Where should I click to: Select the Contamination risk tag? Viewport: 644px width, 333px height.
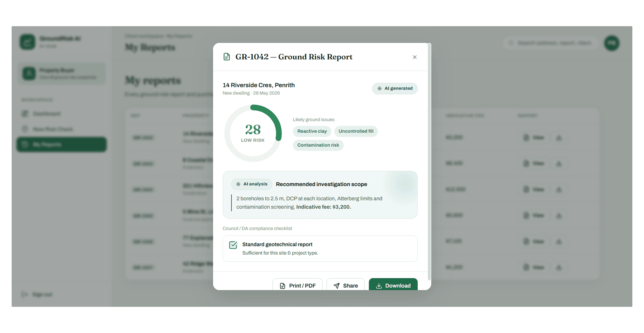click(x=318, y=145)
